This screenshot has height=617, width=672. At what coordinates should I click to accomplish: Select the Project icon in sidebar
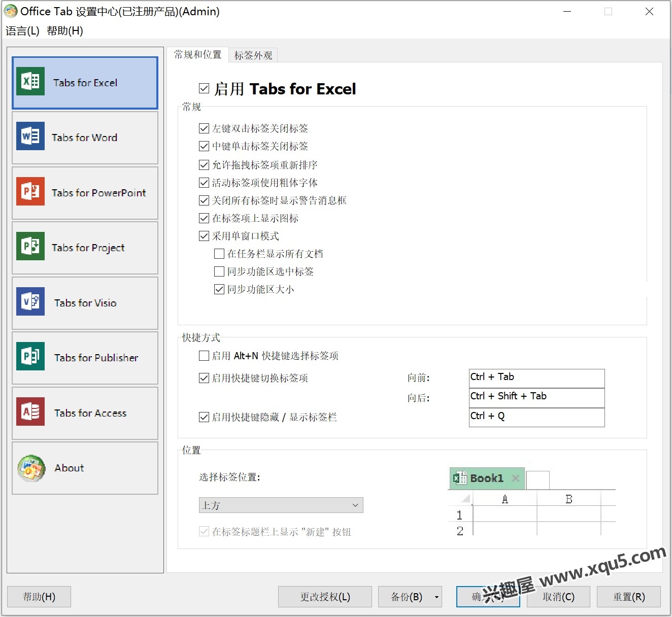click(30, 246)
